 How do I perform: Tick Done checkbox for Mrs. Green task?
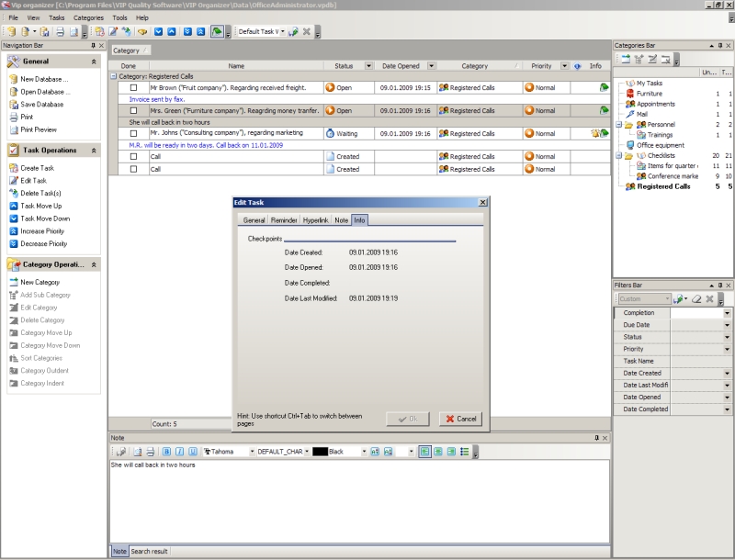coord(133,110)
